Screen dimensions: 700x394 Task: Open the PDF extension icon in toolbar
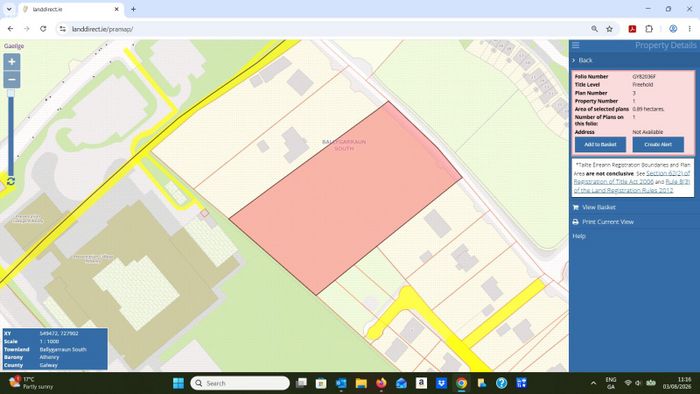(632, 29)
